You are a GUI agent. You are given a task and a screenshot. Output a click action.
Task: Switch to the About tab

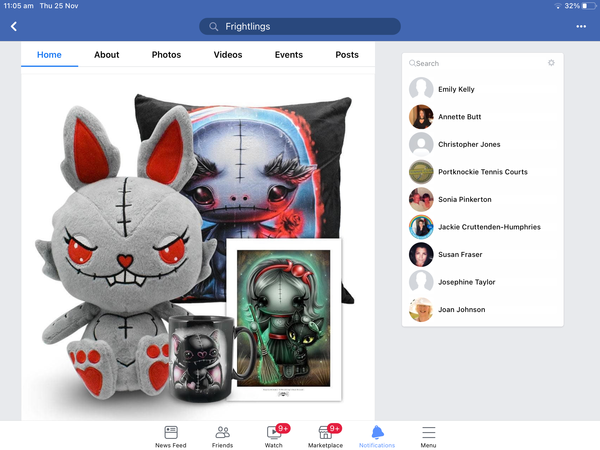pyautogui.click(x=107, y=55)
